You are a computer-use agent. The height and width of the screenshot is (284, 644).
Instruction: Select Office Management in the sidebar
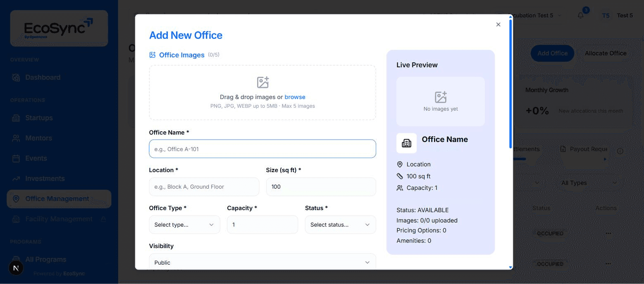59,199
